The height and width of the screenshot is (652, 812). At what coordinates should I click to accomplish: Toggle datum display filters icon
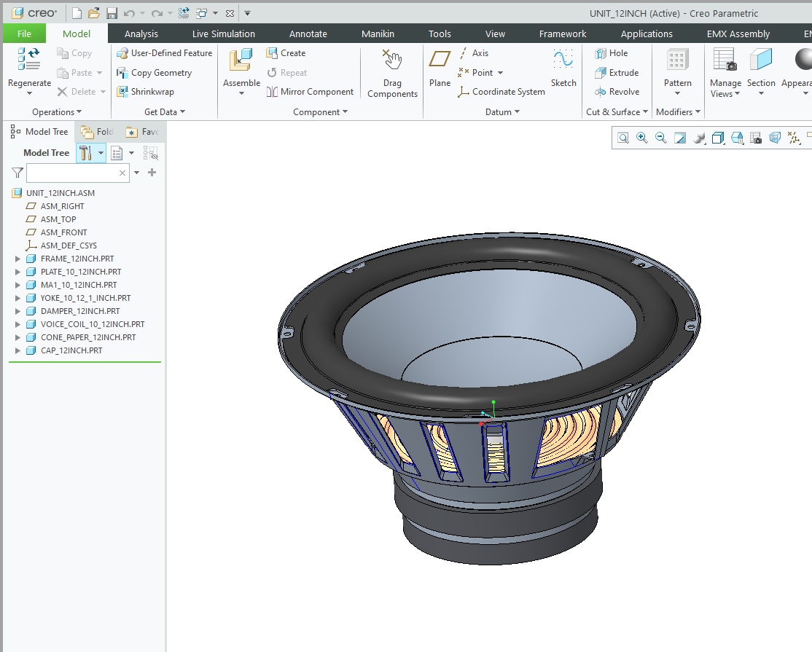tap(793, 138)
